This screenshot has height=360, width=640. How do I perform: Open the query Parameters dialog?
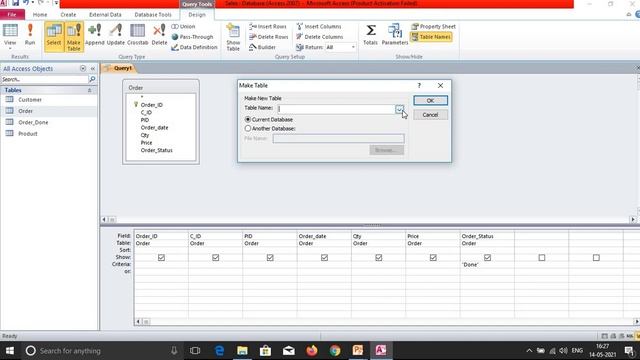click(395, 35)
